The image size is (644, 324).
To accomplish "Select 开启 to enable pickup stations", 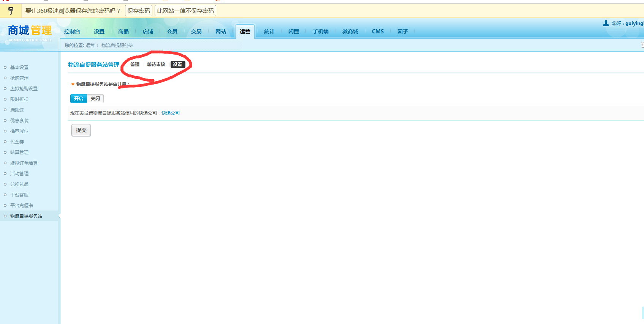I will pyautogui.click(x=79, y=99).
